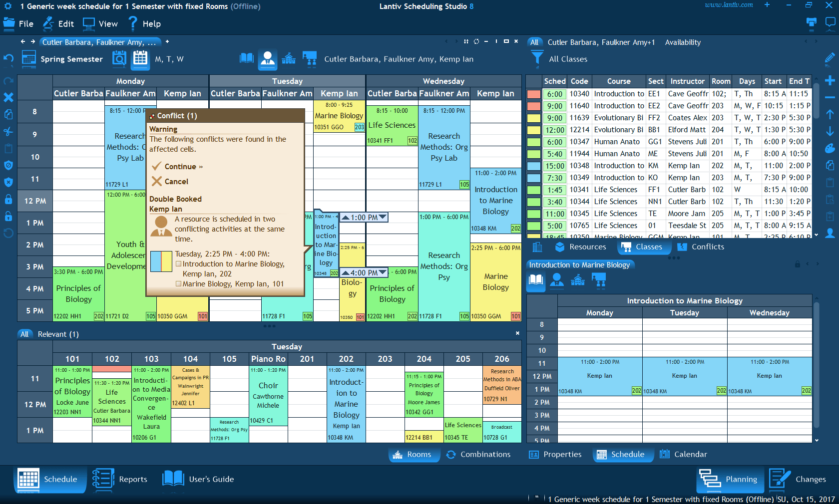The height and width of the screenshot is (504, 839).
Task: Click the red color swatch beside the 6:00 class row
Action: coord(533,94)
